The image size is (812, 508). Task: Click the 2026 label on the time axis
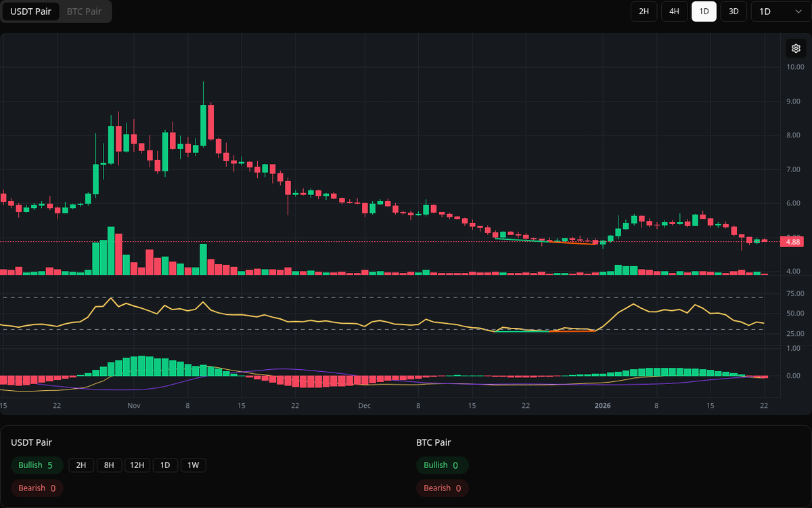pyautogui.click(x=602, y=405)
